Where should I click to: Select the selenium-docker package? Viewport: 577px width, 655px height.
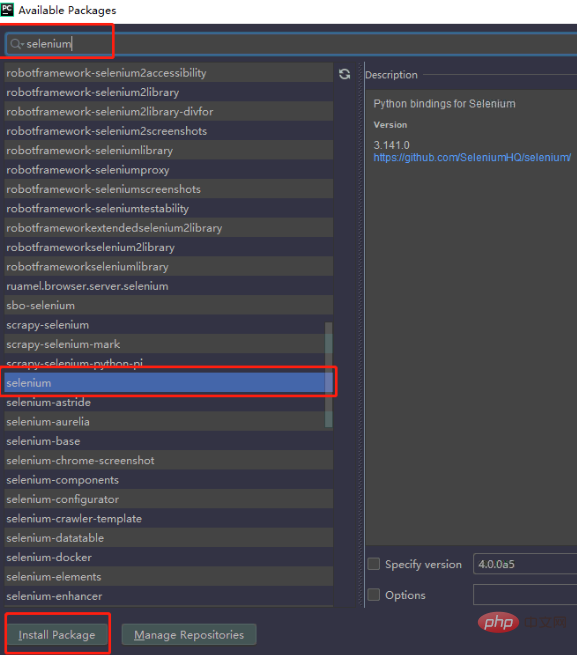(169, 557)
